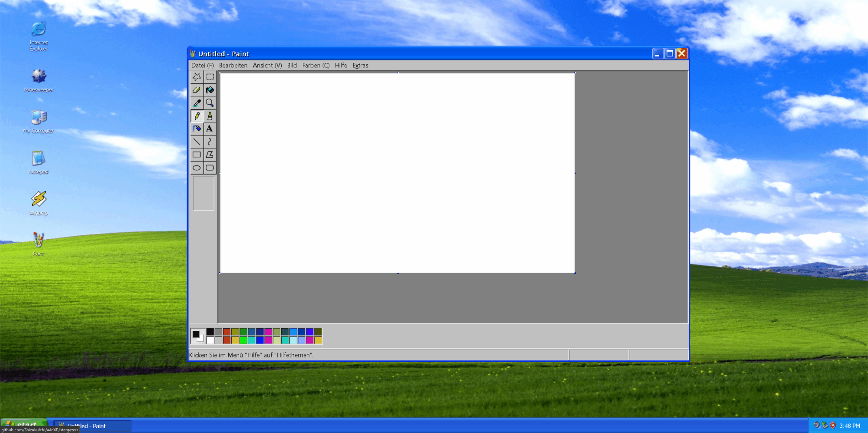Image resolution: width=868 pixels, height=433 pixels.
Task: Activate the Airbrush spray tool
Action: click(x=197, y=129)
